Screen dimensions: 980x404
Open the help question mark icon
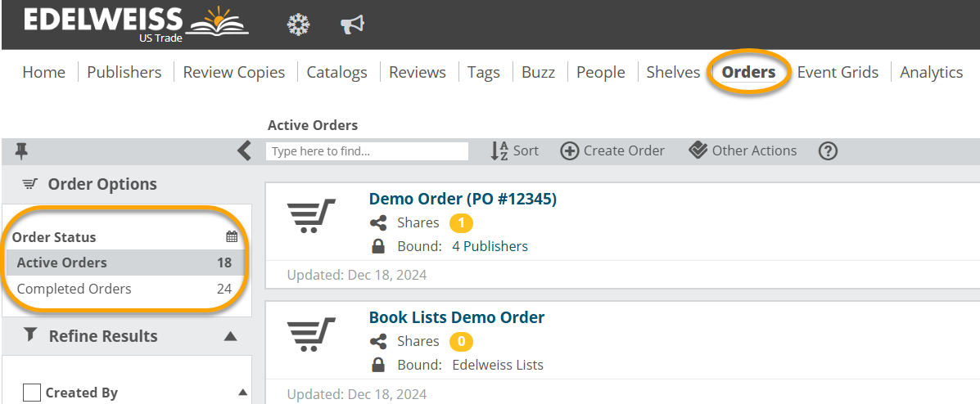click(828, 150)
